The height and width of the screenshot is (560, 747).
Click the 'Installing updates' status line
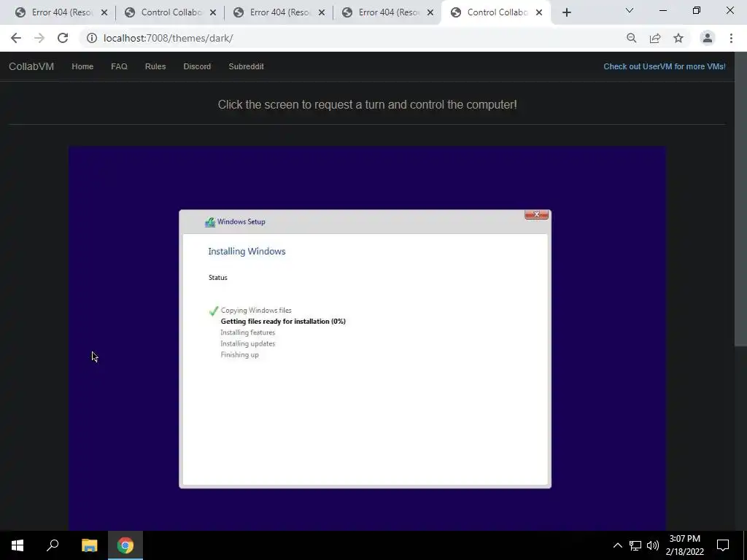[248, 343]
